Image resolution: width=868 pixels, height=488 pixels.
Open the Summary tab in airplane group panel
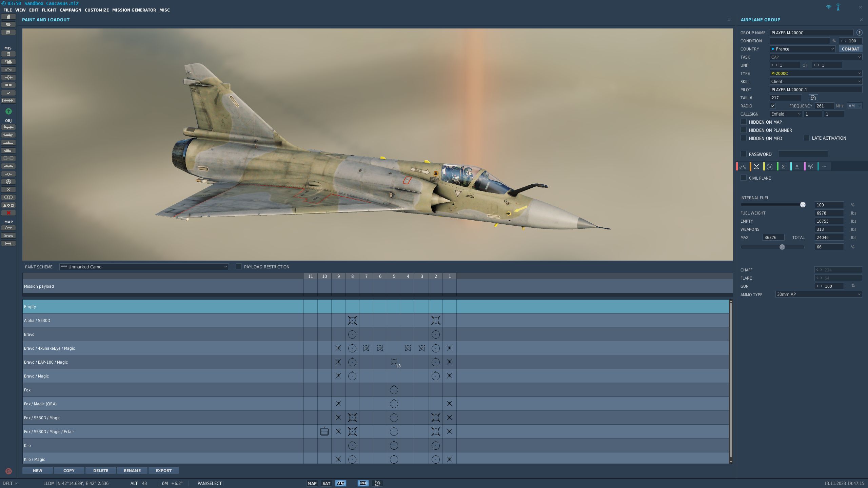click(783, 166)
